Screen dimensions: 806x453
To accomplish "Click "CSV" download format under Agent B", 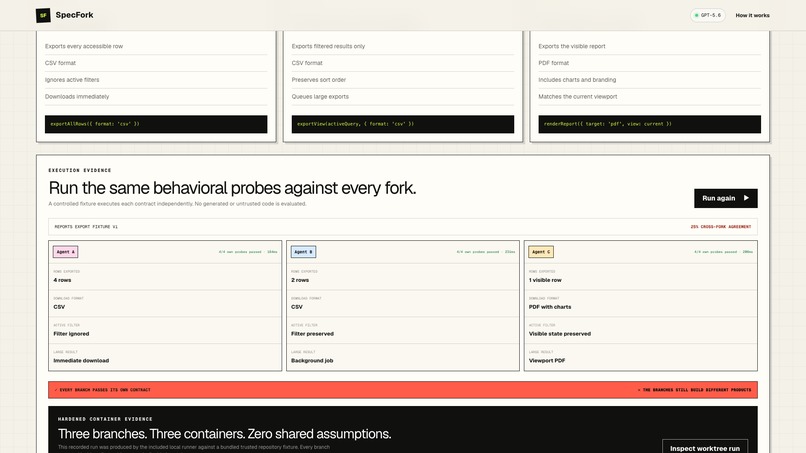I will pyautogui.click(x=297, y=307).
